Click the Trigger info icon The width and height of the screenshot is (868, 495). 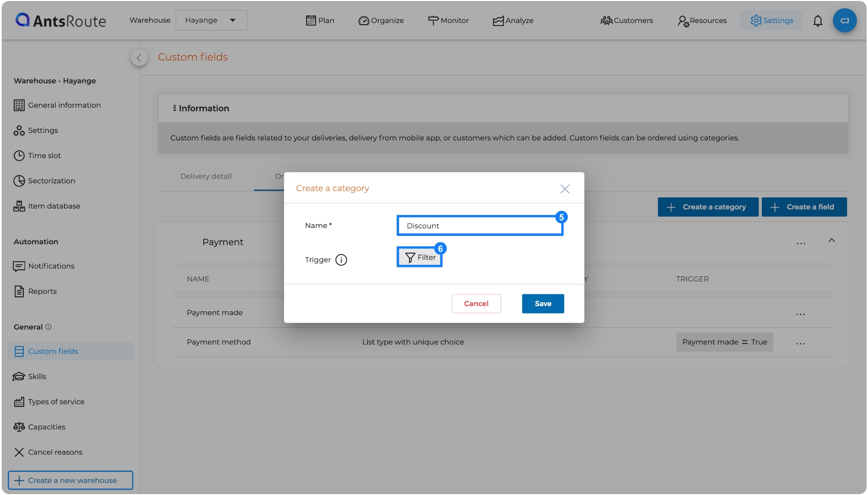click(341, 260)
